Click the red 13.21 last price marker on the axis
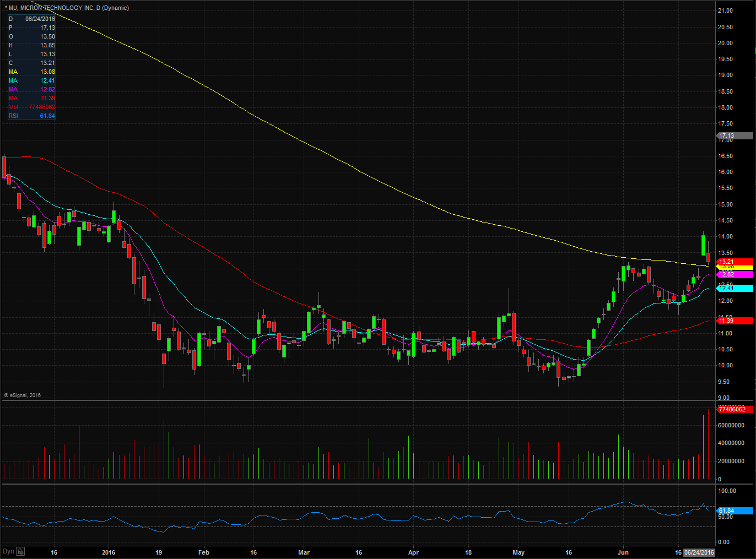 735,262
